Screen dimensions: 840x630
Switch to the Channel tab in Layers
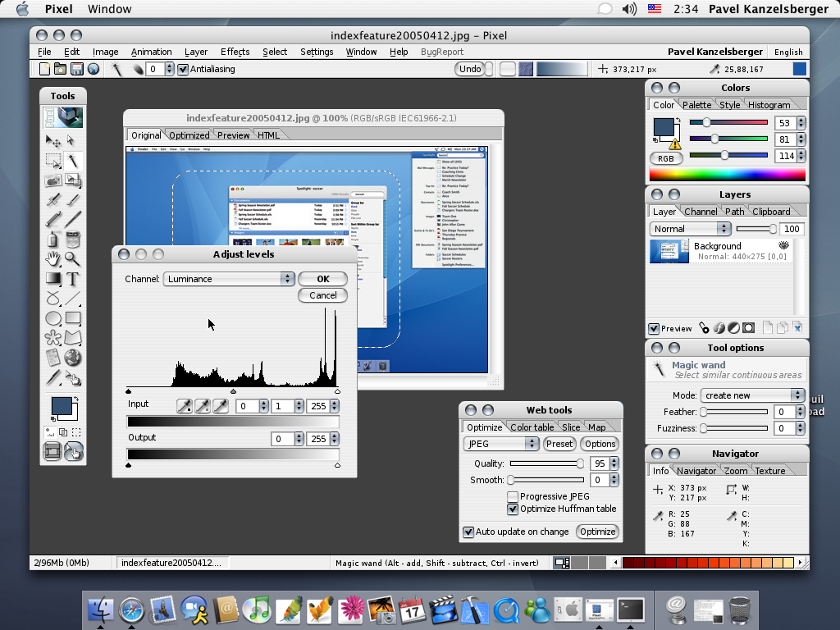pyautogui.click(x=701, y=212)
